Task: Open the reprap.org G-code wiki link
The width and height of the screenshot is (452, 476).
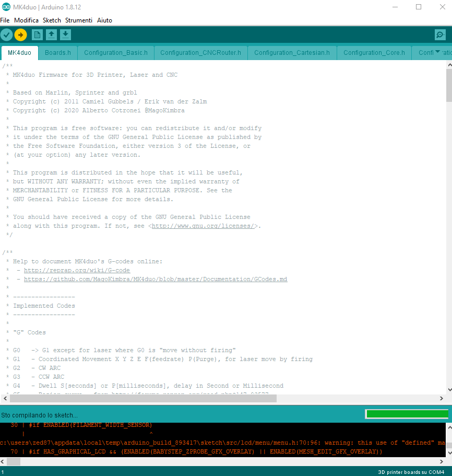Action: point(77,270)
